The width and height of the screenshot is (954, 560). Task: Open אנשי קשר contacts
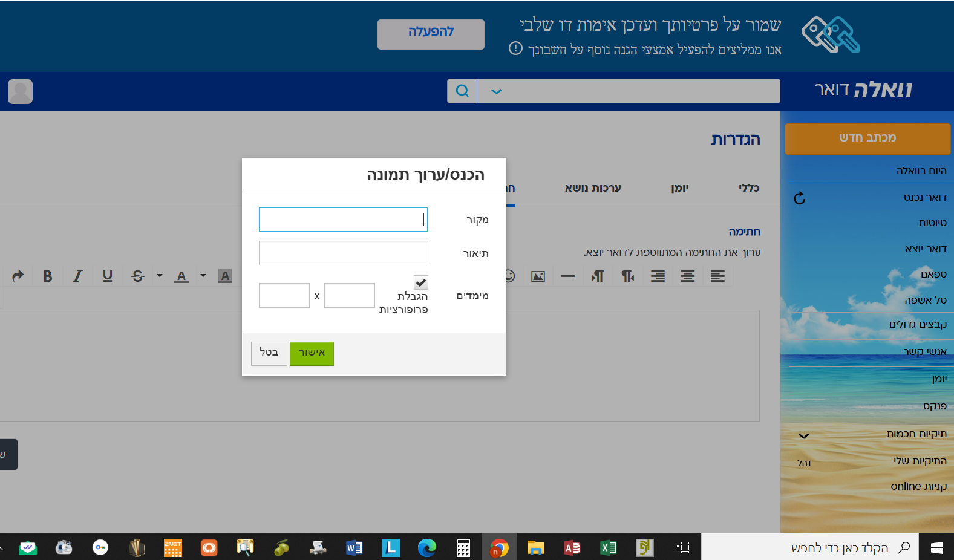coord(925,351)
